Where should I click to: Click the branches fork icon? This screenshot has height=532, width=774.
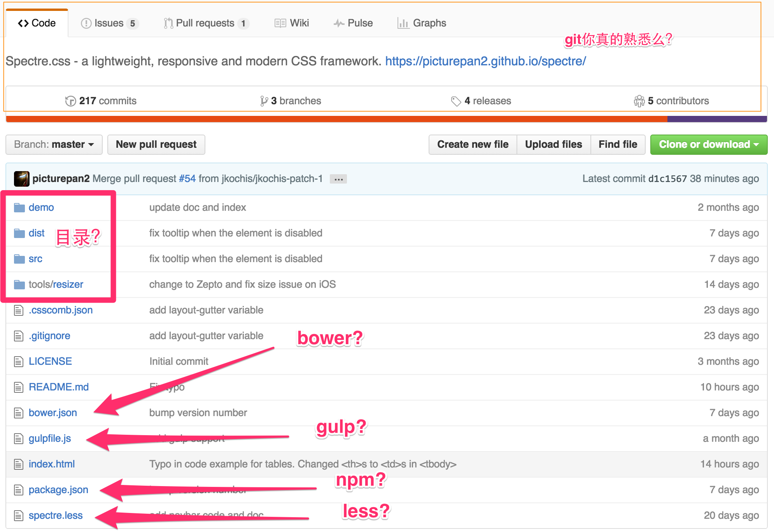click(264, 101)
